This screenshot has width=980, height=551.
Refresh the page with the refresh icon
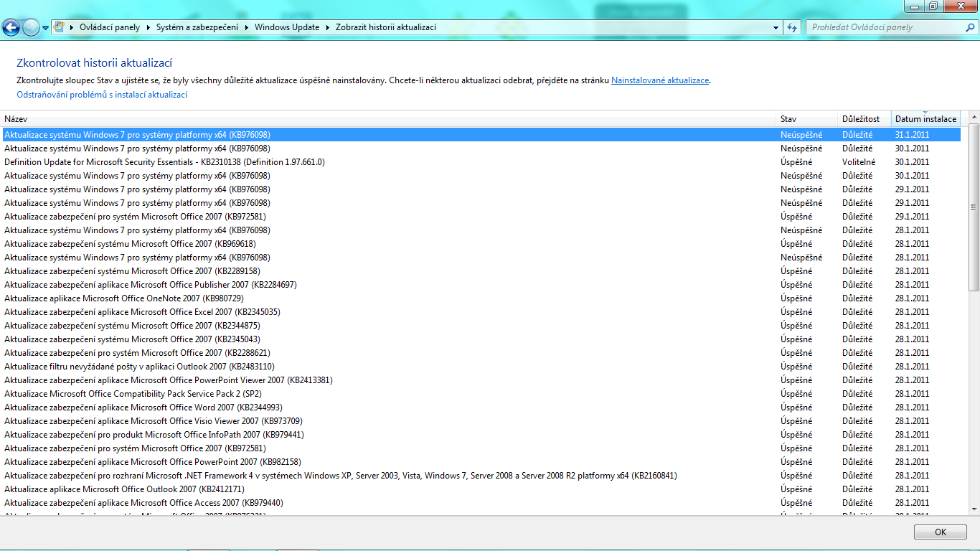point(792,27)
